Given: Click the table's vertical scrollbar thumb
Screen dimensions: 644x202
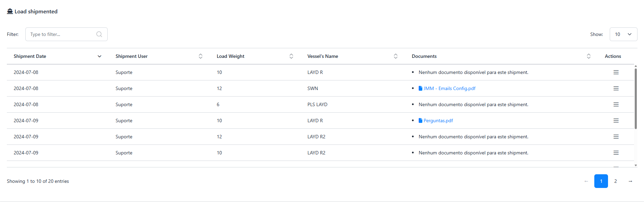Looking at the screenshot, I should pos(636,99).
